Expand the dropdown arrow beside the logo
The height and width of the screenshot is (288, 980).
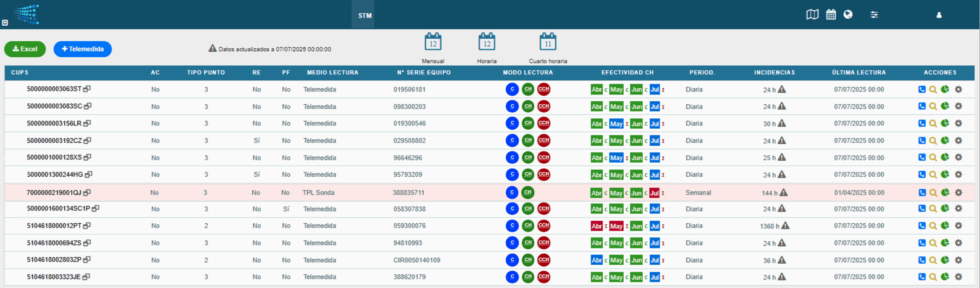tap(5, 23)
